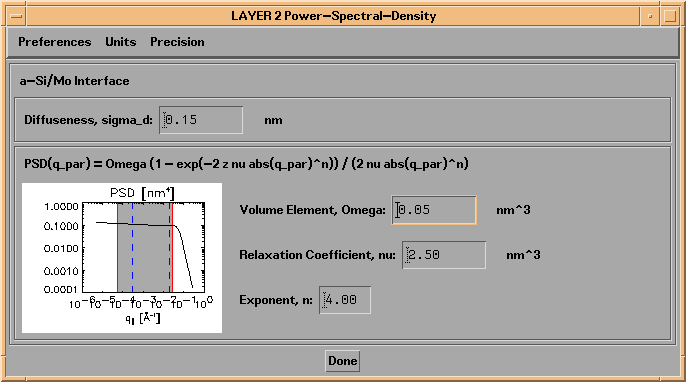Click the PSD [nm⁴] plot title

pyautogui.click(x=142, y=193)
